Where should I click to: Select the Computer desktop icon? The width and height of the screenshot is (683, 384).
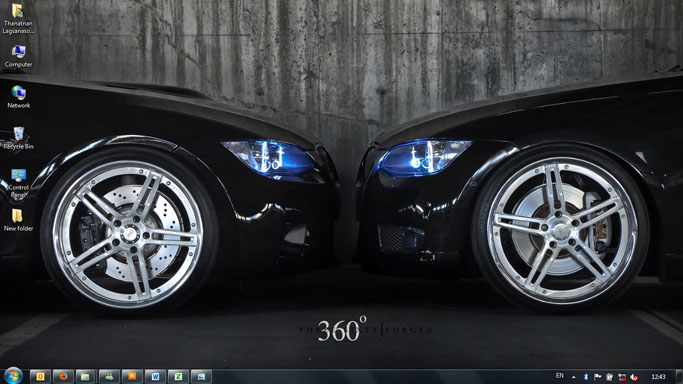click(18, 56)
